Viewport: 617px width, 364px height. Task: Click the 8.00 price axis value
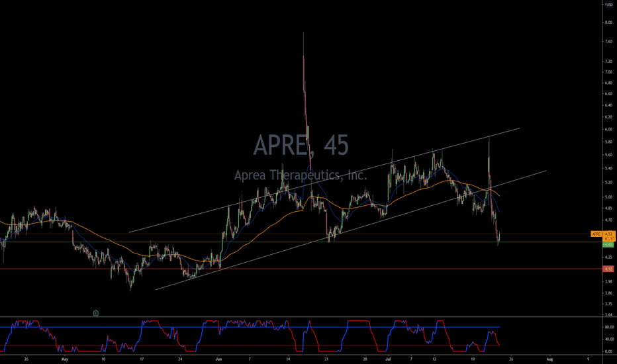[609, 23]
